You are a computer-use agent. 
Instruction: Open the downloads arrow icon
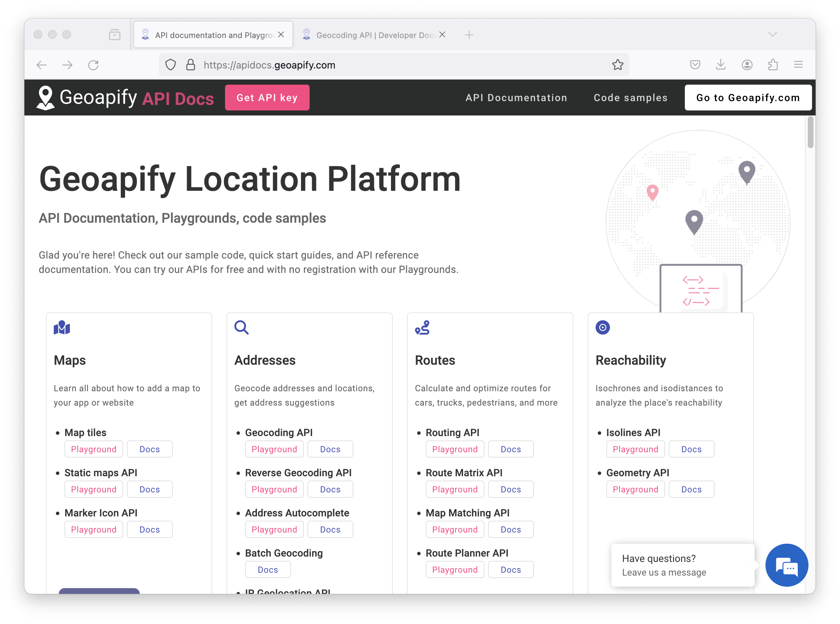pos(721,65)
